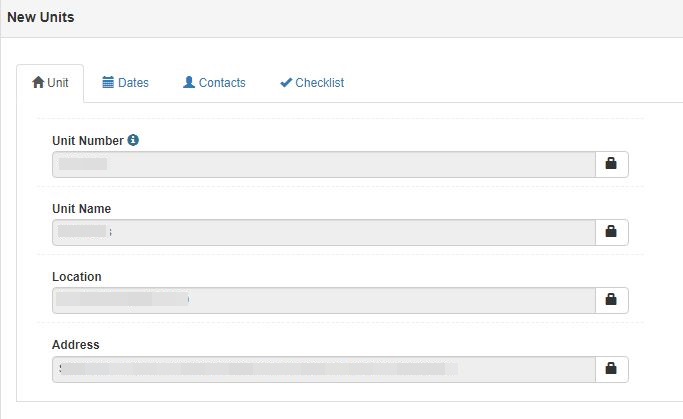Image resolution: width=683 pixels, height=419 pixels.
Task: Click the person icon on Contacts tab
Action: click(x=189, y=82)
